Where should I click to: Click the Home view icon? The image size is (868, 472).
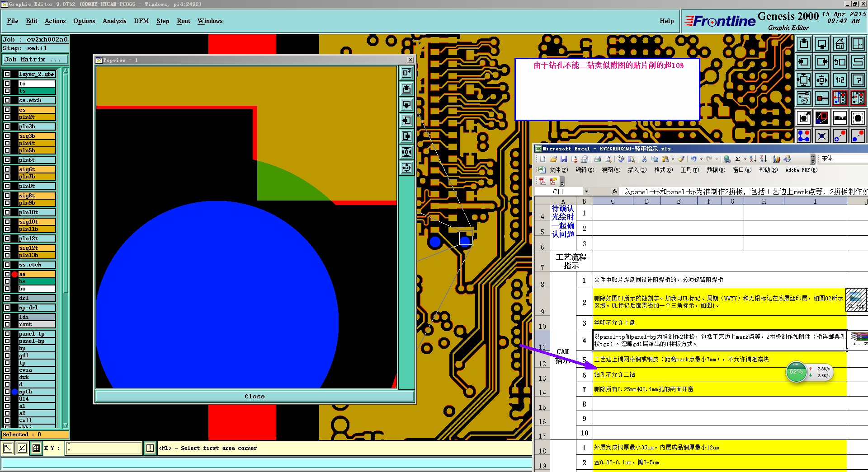840,44
